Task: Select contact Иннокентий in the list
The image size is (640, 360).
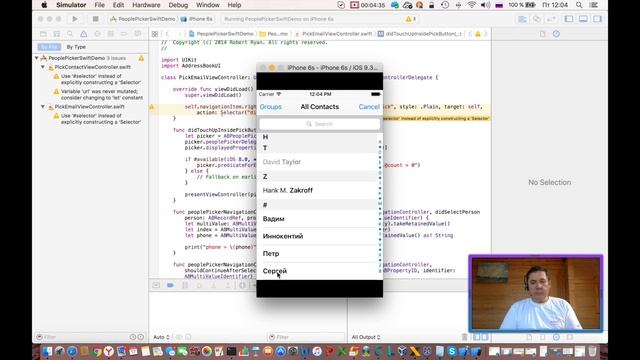Action: [318, 236]
